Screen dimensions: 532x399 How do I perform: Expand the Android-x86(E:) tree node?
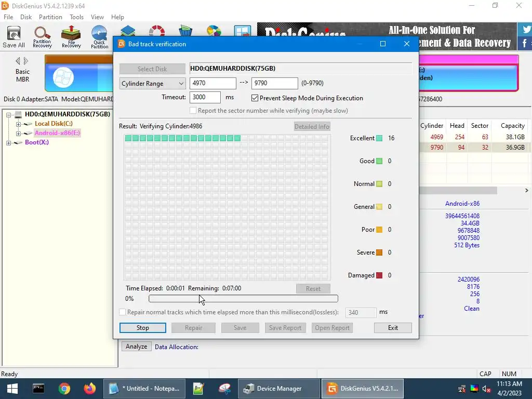pos(18,134)
